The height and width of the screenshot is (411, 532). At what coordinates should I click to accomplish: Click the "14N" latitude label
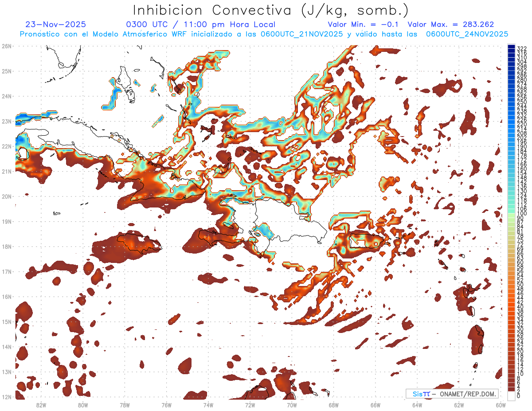click(x=6, y=346)
